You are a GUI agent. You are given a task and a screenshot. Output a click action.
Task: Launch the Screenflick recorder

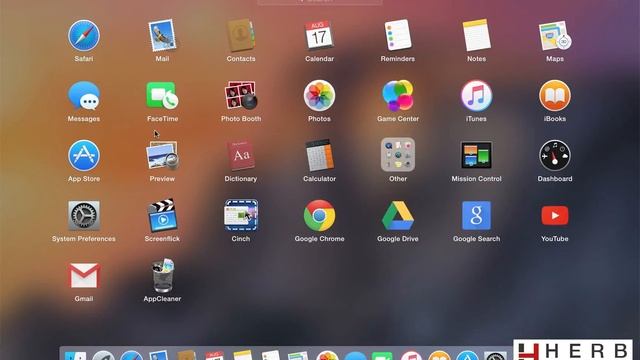click(162, 216)
